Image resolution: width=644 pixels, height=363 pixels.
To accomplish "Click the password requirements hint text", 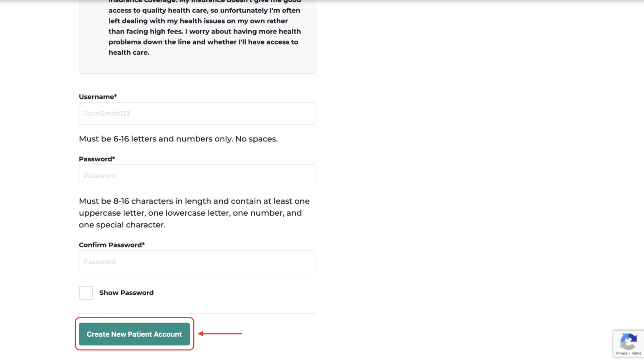I will (x=194, y=213).
